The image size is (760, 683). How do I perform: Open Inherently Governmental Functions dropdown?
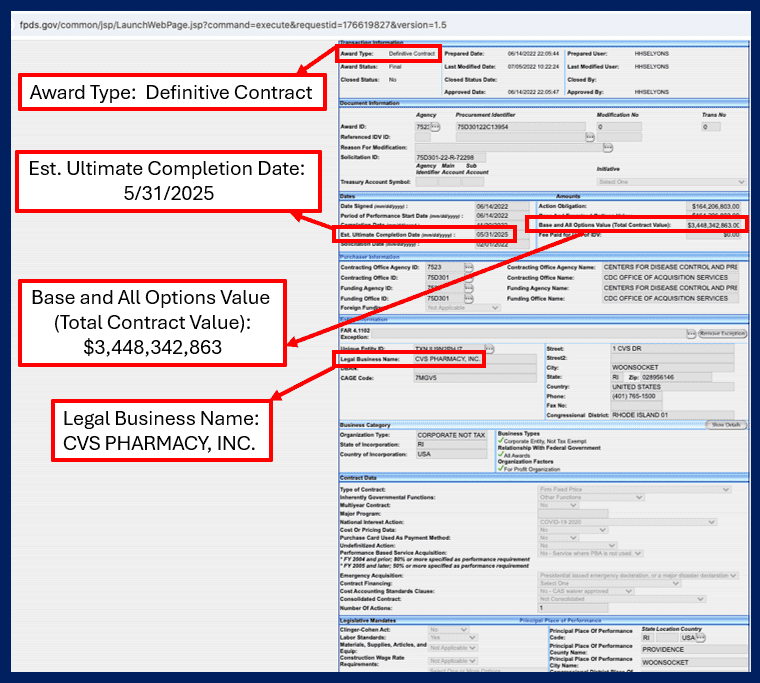[591, 497]
